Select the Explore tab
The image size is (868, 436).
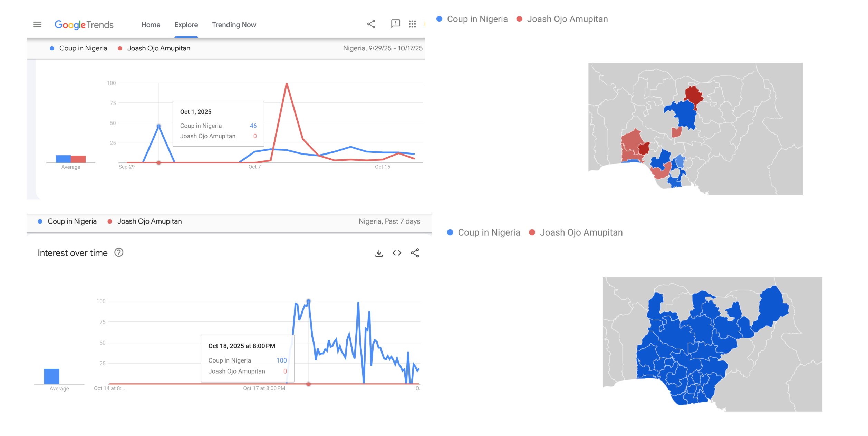[186, 25]
